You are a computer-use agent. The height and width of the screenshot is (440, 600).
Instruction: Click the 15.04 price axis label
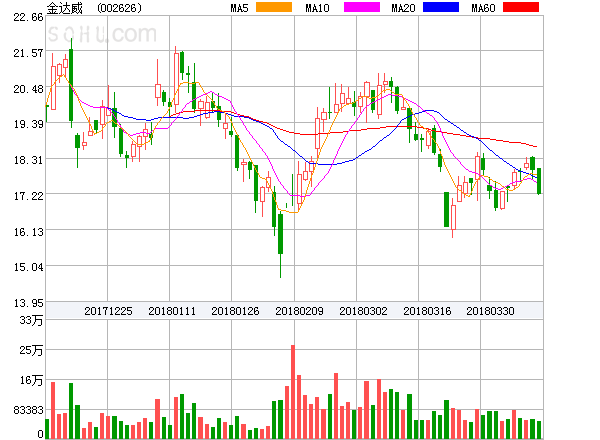(28, 267)
